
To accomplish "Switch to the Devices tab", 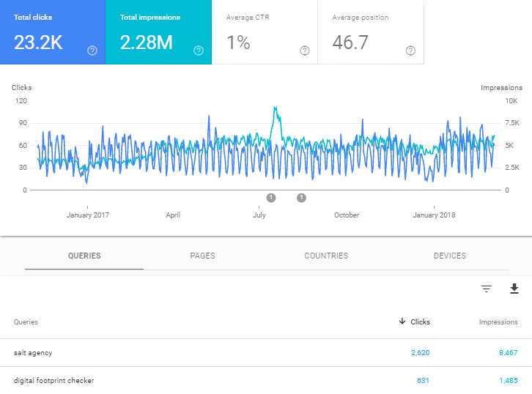I will pos(449,256).
